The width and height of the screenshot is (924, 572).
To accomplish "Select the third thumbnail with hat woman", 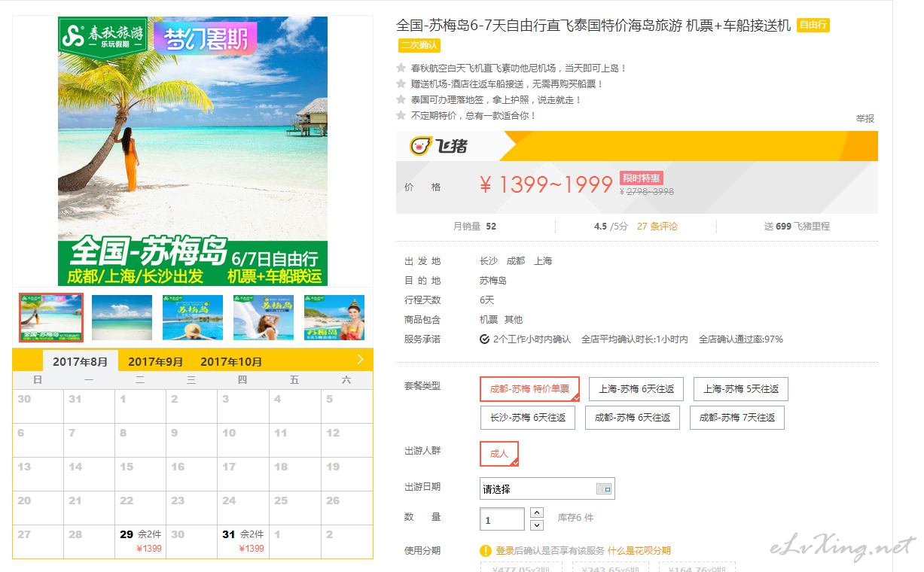I will pos(193,318).
